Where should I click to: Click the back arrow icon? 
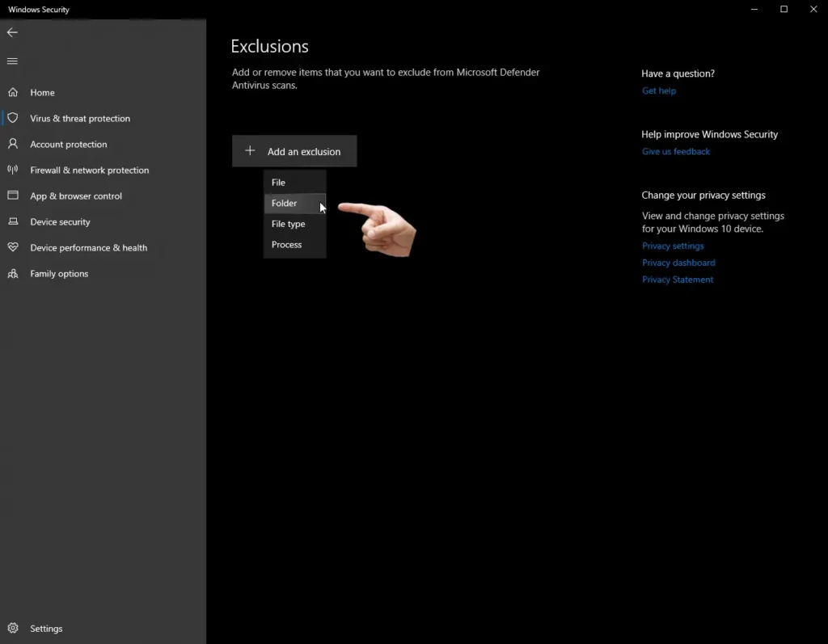click(12, 32)
